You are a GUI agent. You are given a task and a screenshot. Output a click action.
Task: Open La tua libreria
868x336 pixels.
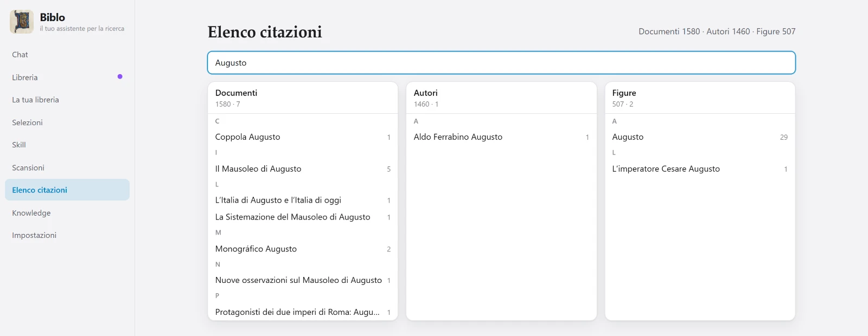67,100
